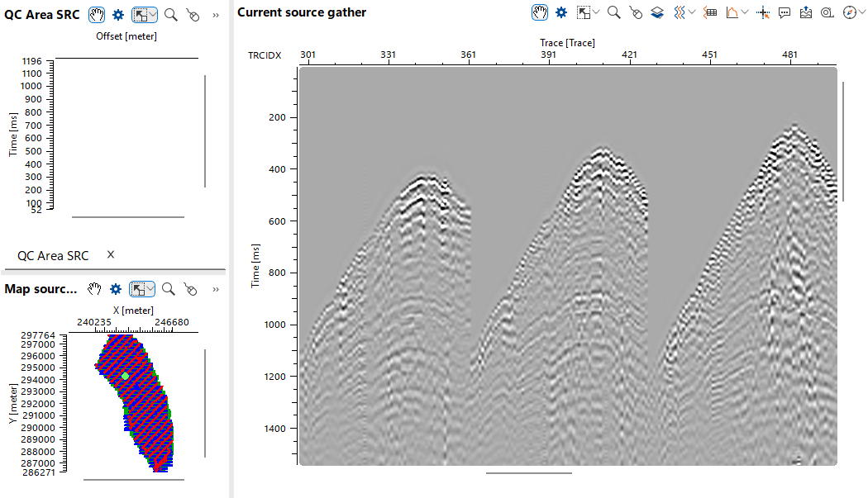Click spectrum graph icon in gather toolbar
The height and width of the screenshot is (498, 868).
coord(732,12)
